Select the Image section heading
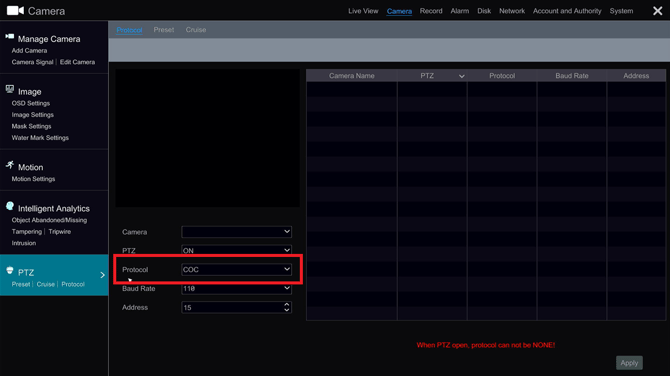The height and width of the screenshot is (376, 670). pyautogui.click(x=29, y=92)
